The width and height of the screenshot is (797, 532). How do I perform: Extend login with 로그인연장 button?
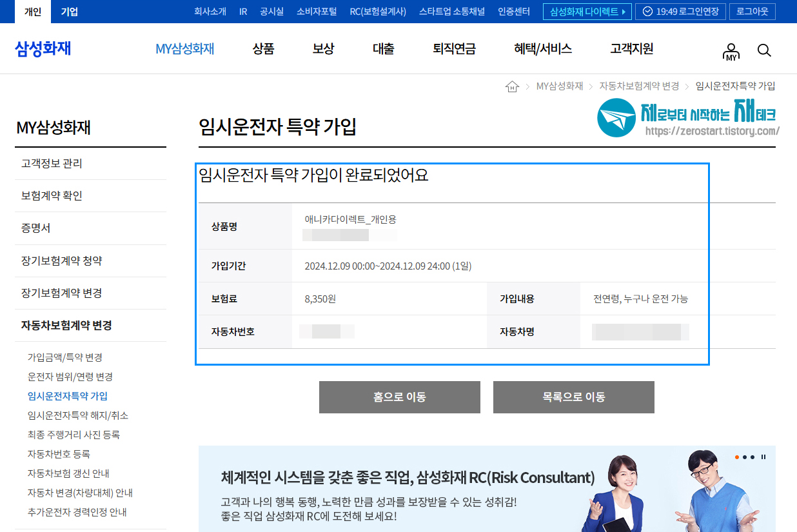click(680, 12)
